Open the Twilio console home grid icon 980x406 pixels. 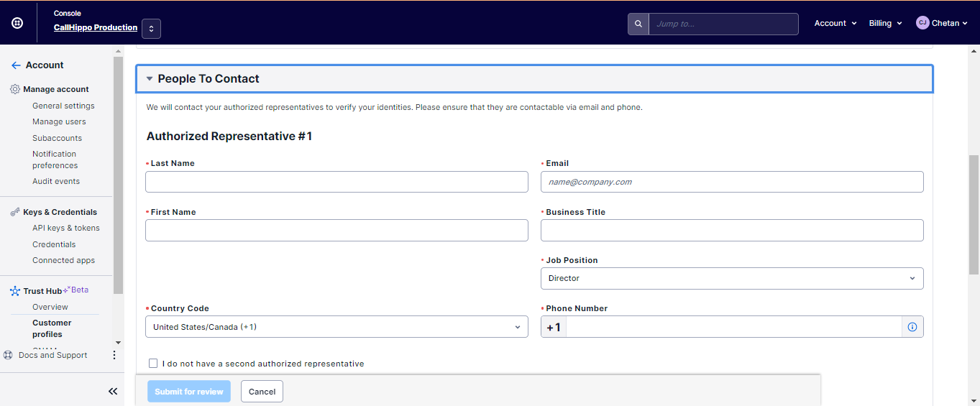17,23
